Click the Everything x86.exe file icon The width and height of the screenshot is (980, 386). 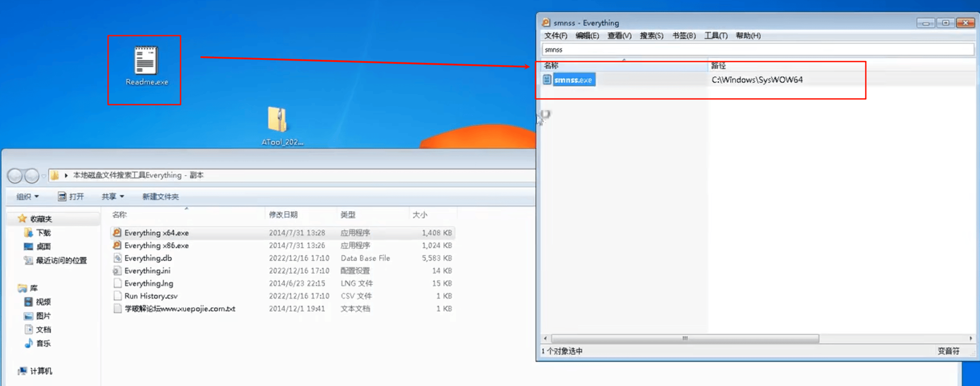click(117, 245)
